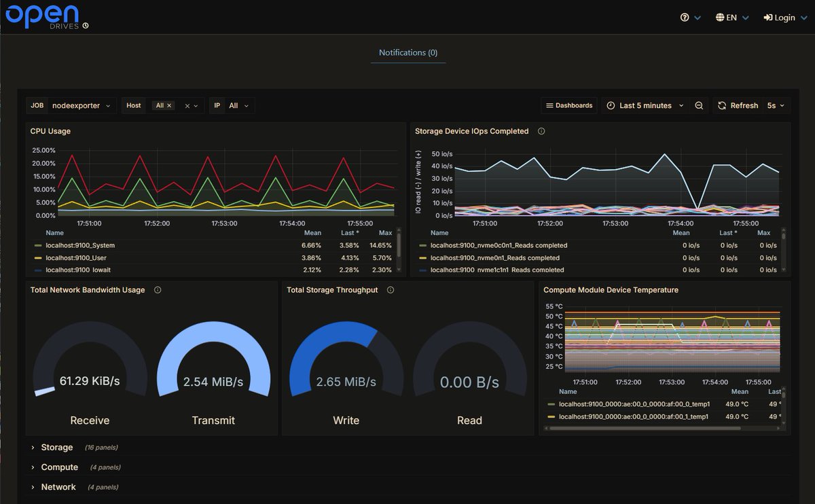The height and width of the screenshot is (504, 815).
Task: Click the Refresh dashboard button
Action: click(x=738, y=105)
